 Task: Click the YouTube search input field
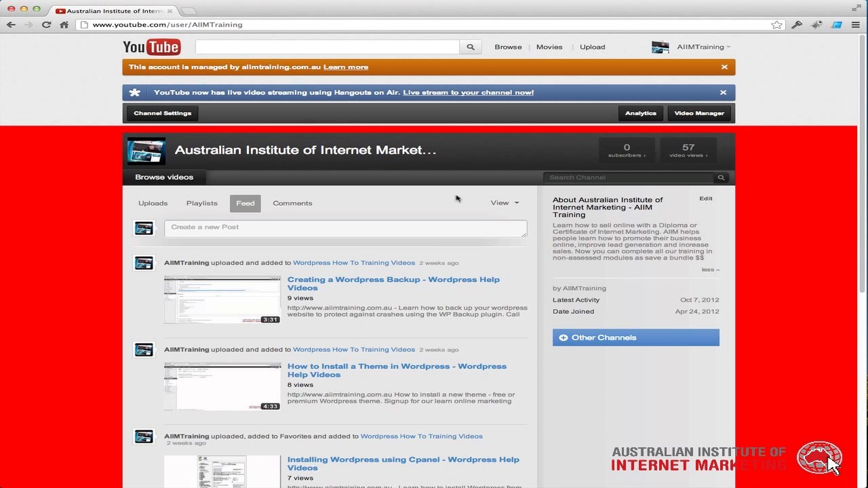tap(328, 47)
